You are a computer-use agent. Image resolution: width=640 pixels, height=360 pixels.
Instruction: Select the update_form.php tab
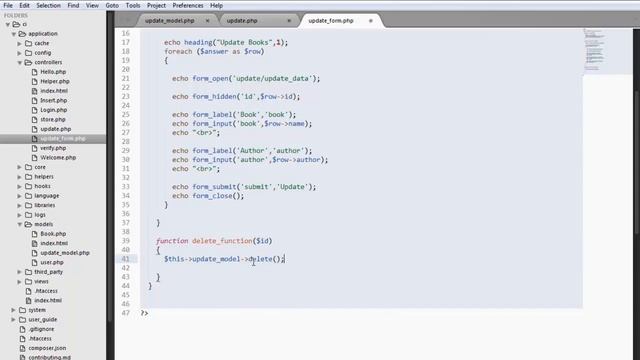331,20
